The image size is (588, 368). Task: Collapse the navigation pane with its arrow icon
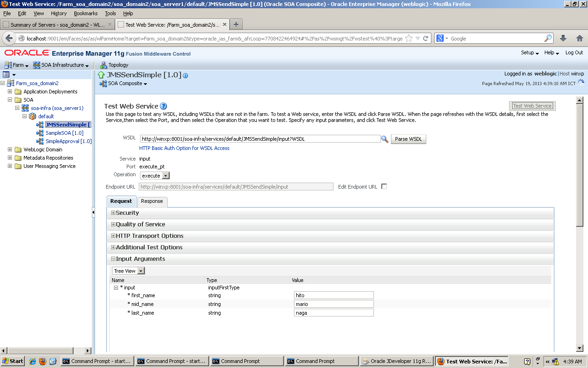coord(94,213)
